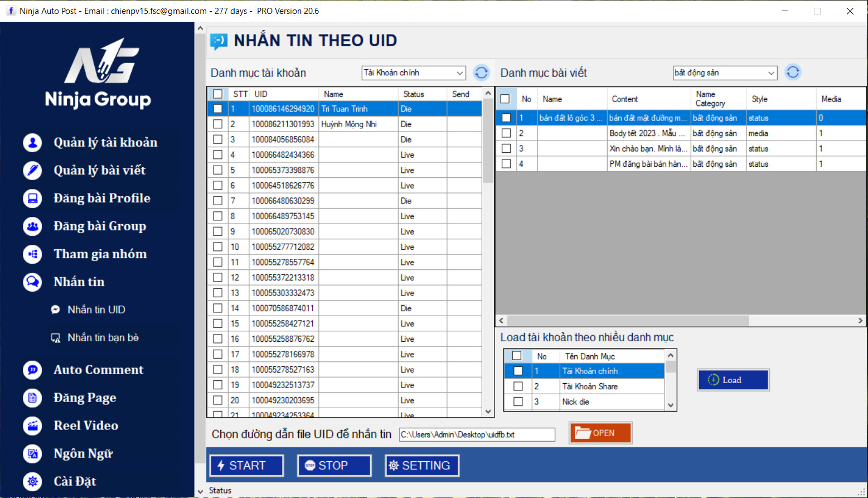
Task: Click the Cài Đặt gear icon
Action: coord(32,481)
